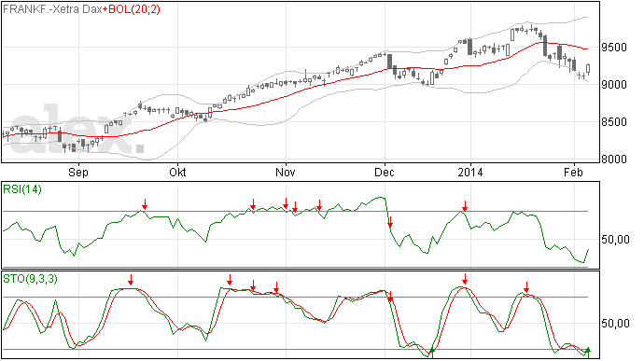Viewport: 644px width, 361px height.
Task: Click the FRANKF.-Xetra Dax chart title
Action: coord(52,9)
